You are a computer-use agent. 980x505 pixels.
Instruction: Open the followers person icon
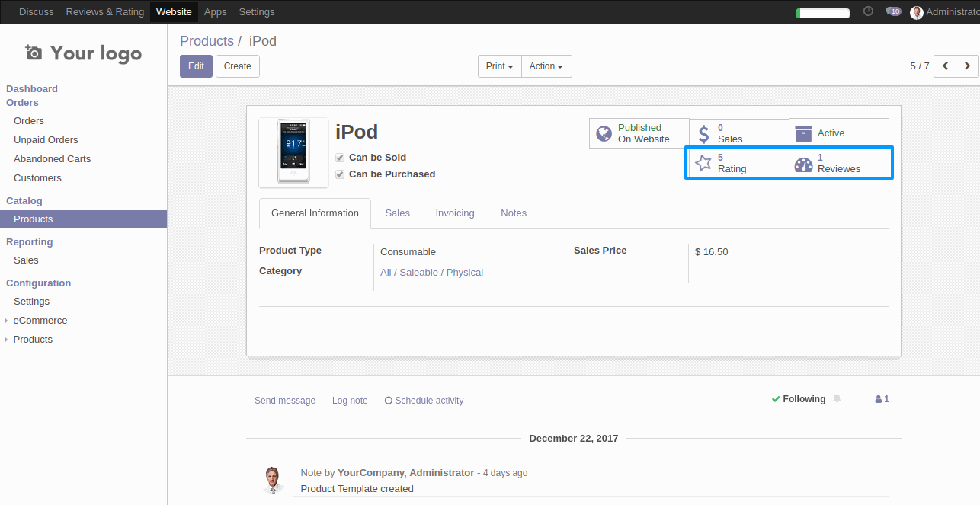click(x=879, y=399)
